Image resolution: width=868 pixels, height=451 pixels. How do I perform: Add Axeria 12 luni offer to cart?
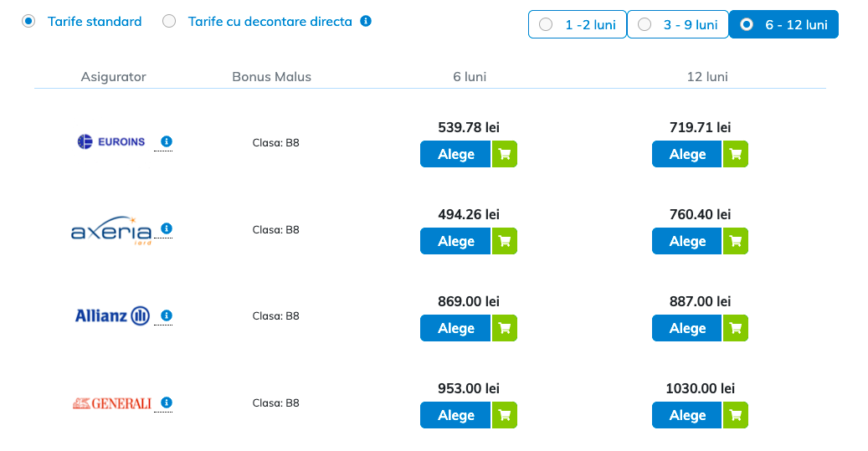pos(736,241)
